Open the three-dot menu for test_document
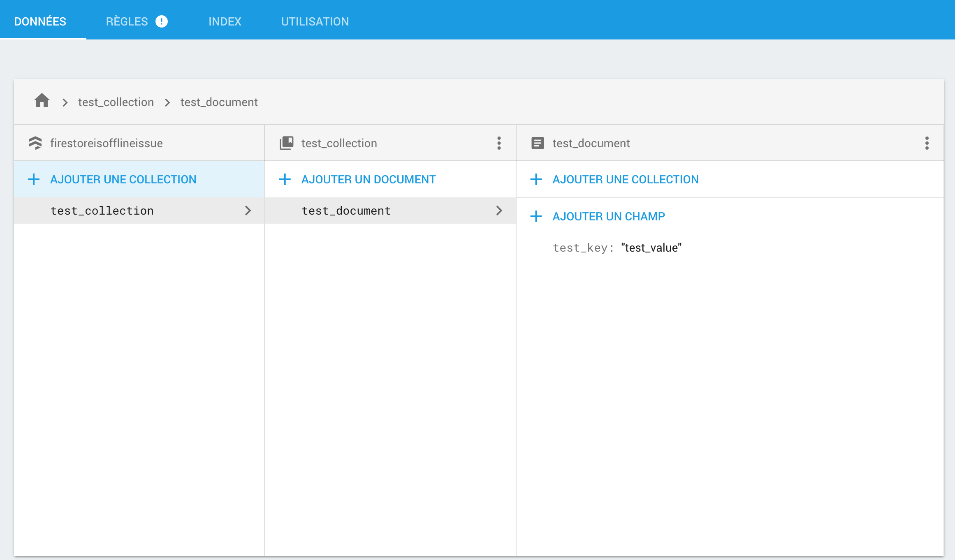This screenshot has height=560, width=955. pos(927,143)
